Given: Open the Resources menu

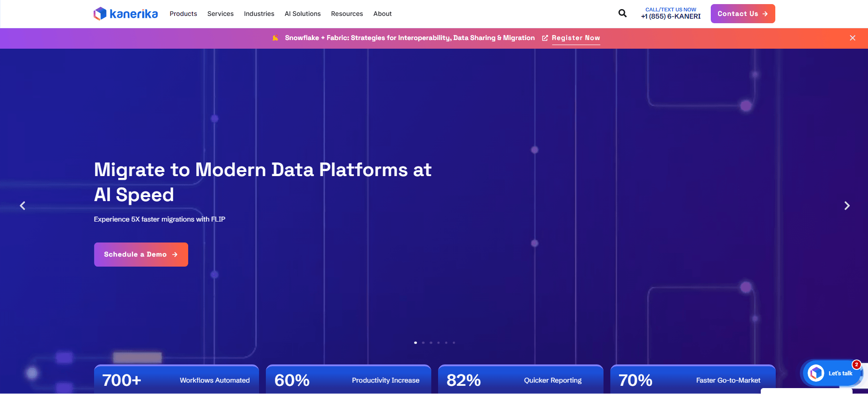Looking at the screenshot, I should click(347, 14).
